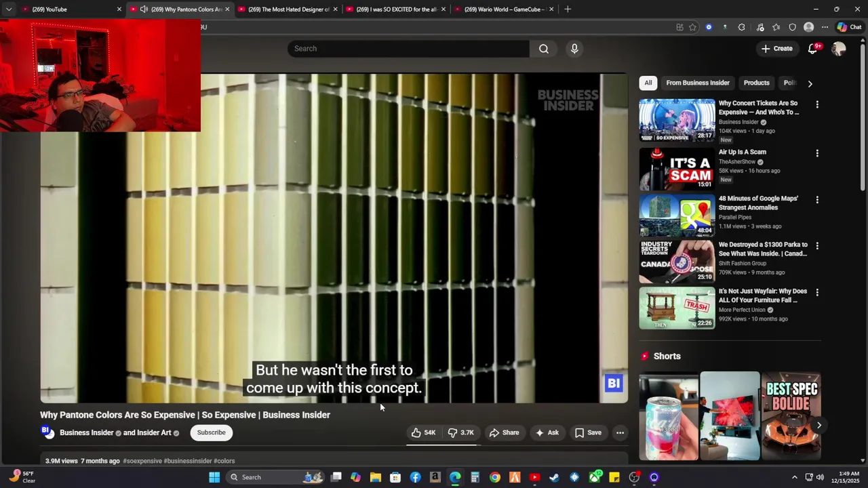
Task: Switch to the Wario World GameCube tab
Action: (504, 9)
